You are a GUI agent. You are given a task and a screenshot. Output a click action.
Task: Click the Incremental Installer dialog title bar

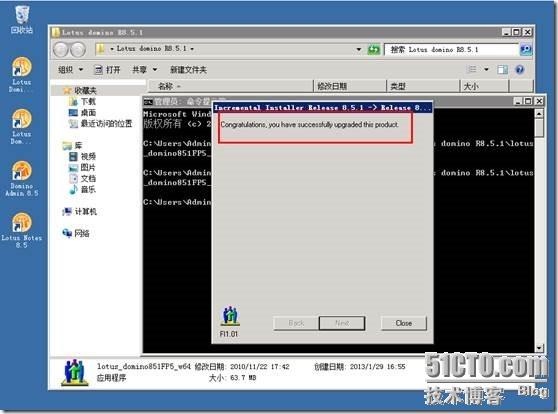[322, 108]
